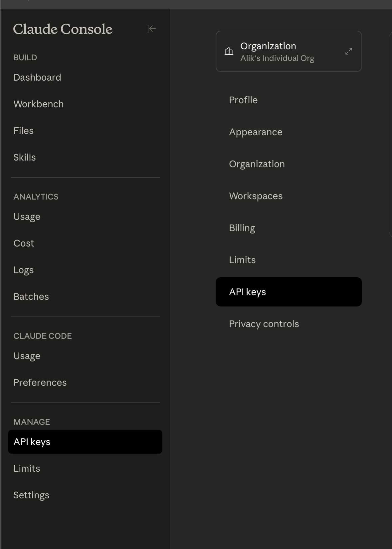Collapse the sidebar using the arrow icon
Image resolution: width=392 pixels, height=549 pixels.
click(x=152, y=29)
